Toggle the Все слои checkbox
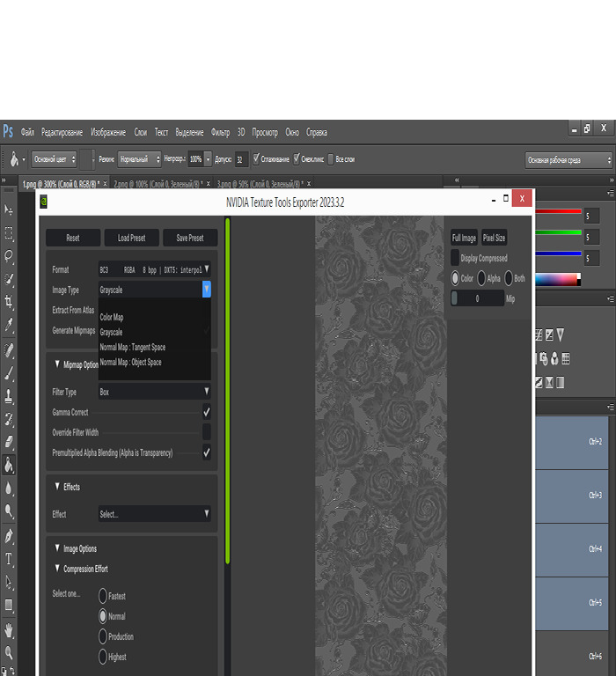 331,159
